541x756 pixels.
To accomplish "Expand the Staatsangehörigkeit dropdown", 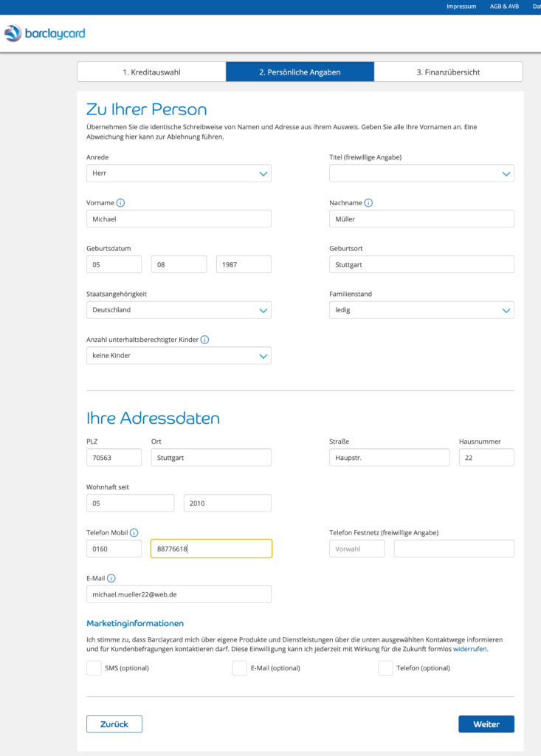I will (179, 310).
